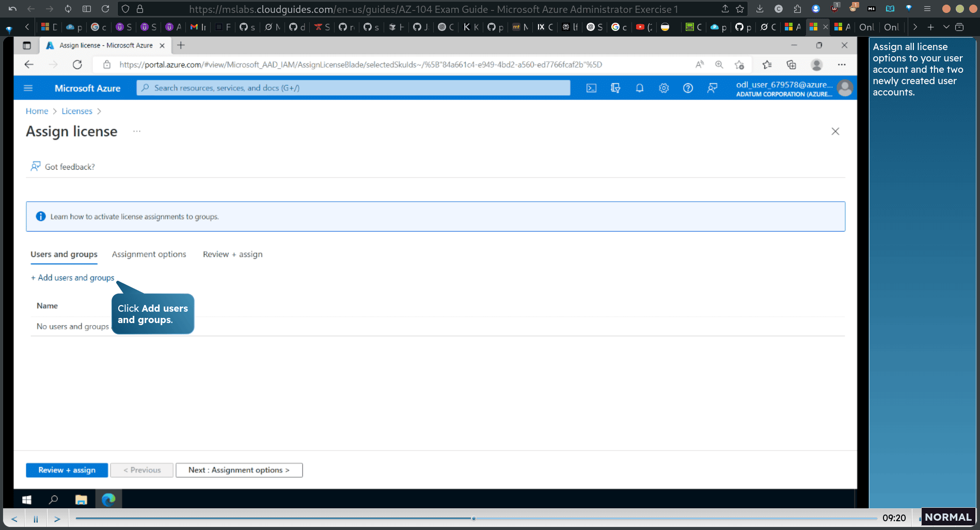Open the Azure Cloud Shell icon

click(x=591, y=88)
